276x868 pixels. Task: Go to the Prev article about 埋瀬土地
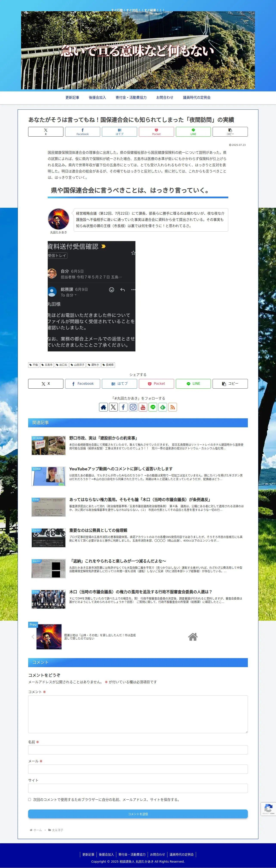point(100,637)
